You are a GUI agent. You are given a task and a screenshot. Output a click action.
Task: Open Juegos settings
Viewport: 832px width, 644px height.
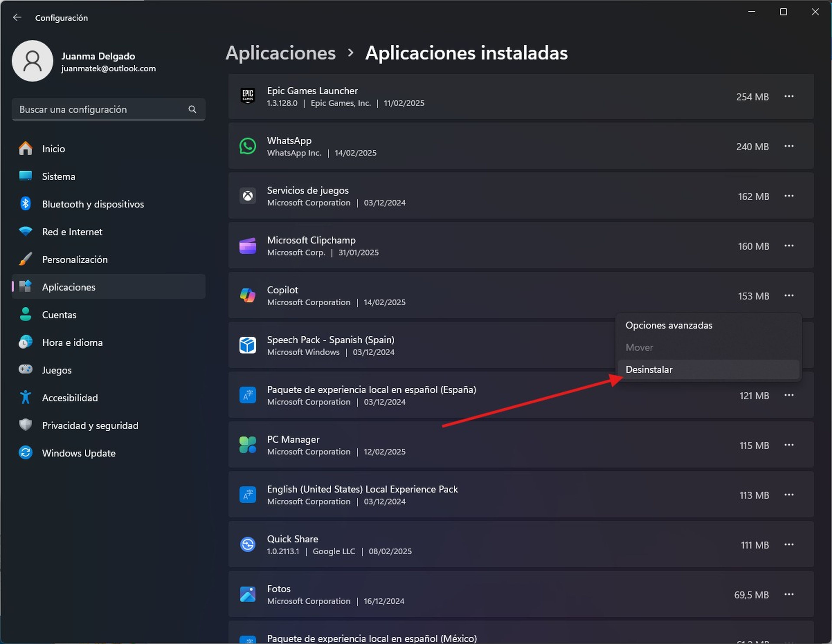(x=109, y=370)
